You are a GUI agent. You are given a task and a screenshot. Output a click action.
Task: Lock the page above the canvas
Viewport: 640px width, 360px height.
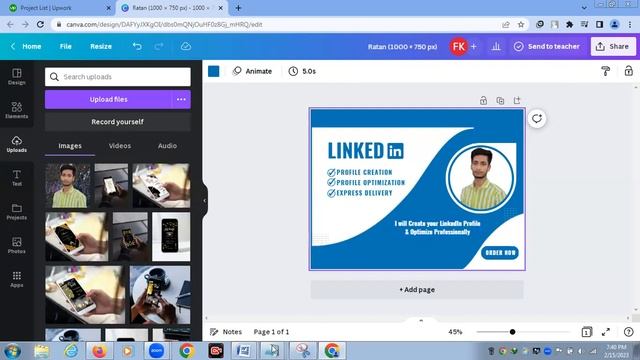483,100
